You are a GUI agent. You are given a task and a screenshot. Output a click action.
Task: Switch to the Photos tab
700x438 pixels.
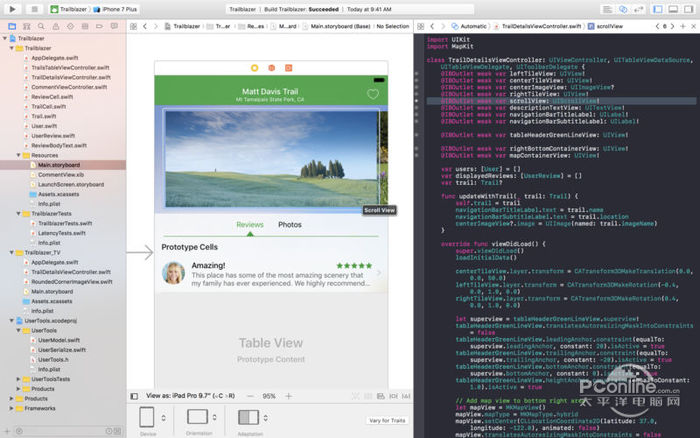coord(290,225)
